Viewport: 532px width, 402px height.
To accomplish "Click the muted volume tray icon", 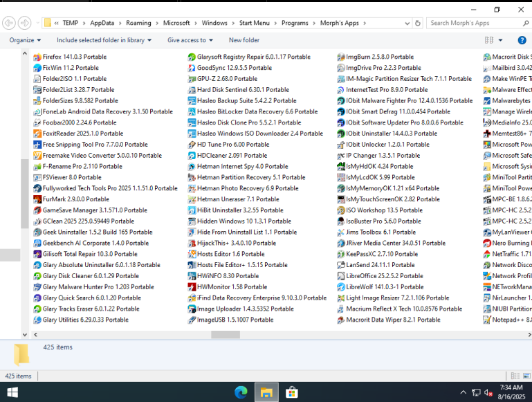I will click(488, 392).
